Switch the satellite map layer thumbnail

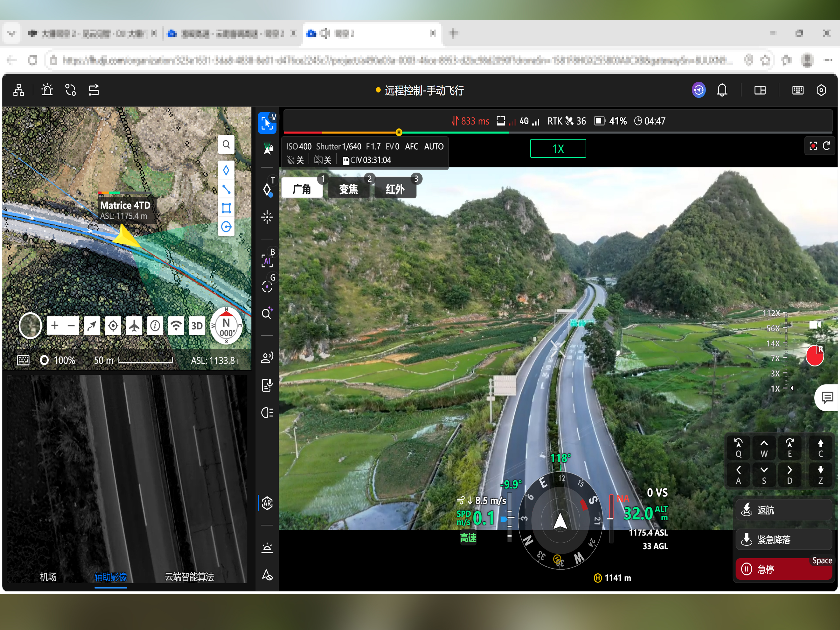point(30,325)
